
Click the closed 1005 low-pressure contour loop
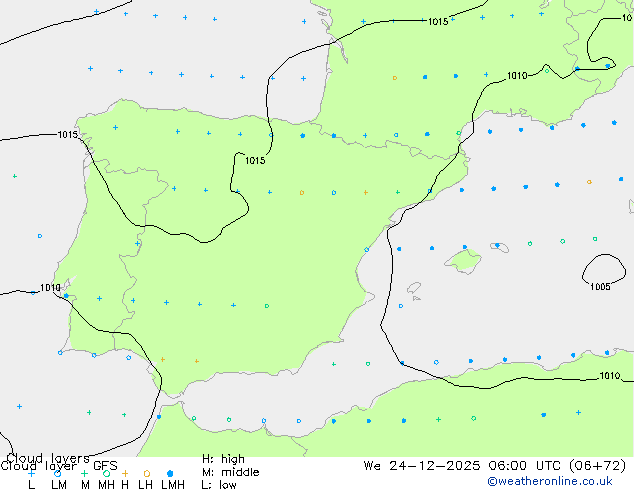click(x=604, y=268)
